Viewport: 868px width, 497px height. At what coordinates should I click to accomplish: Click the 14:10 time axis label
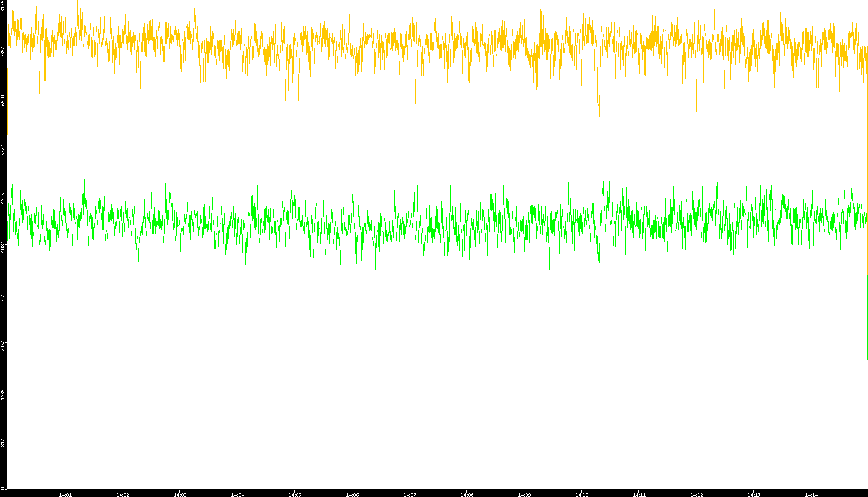click(x=582, y=495)
